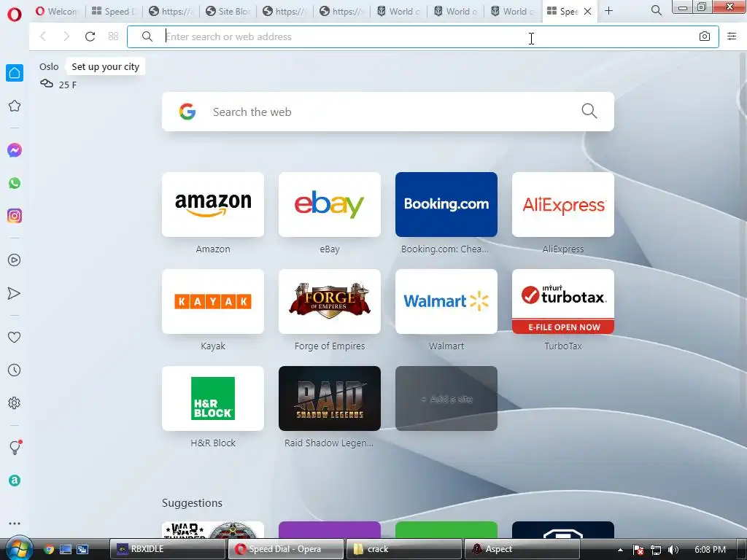Click the Search the web field
Image resolution: width=747 pixels, height=560 pixels.
pos(387,112)
